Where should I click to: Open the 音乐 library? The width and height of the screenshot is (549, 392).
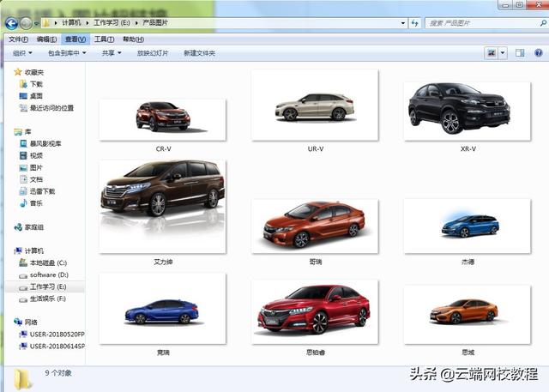tap(36, 203)
